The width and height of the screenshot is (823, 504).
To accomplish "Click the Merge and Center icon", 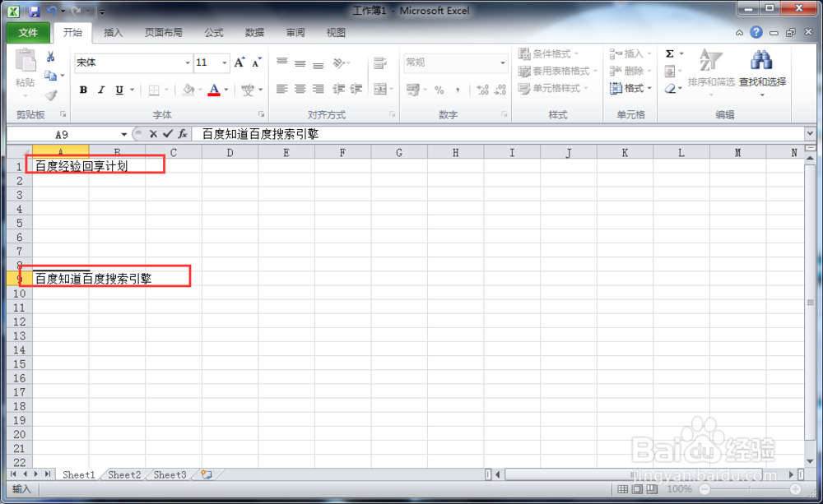I will click(x=380, y=89).
